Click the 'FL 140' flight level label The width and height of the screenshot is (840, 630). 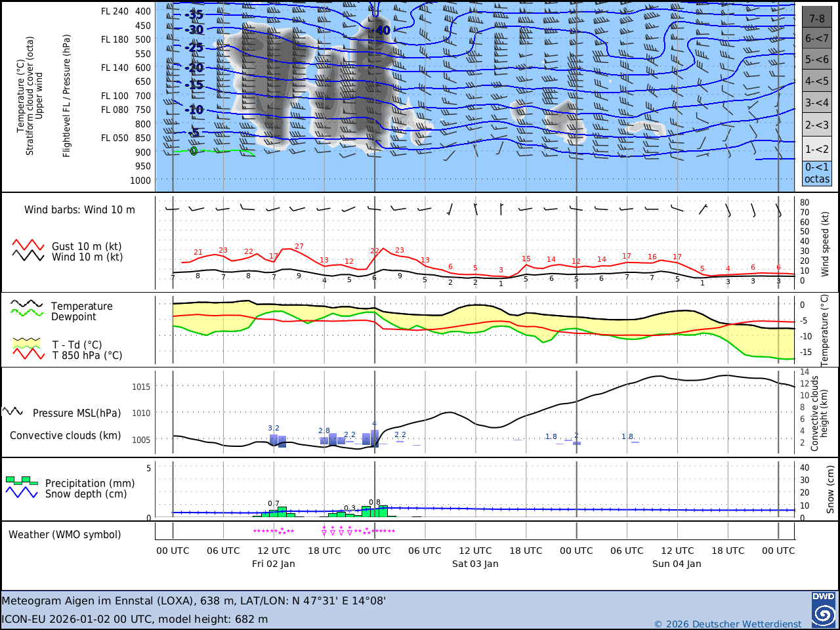pos(115,68)
